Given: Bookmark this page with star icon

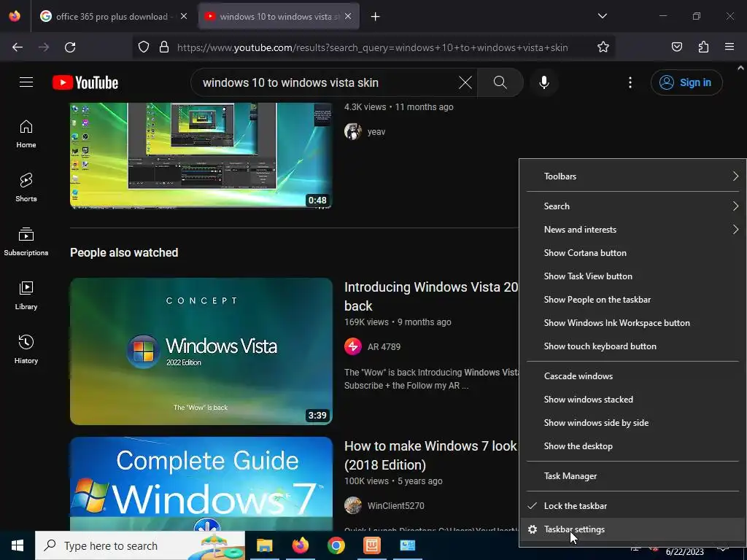Looking at the screenshot, I should (x=603, y=47).
